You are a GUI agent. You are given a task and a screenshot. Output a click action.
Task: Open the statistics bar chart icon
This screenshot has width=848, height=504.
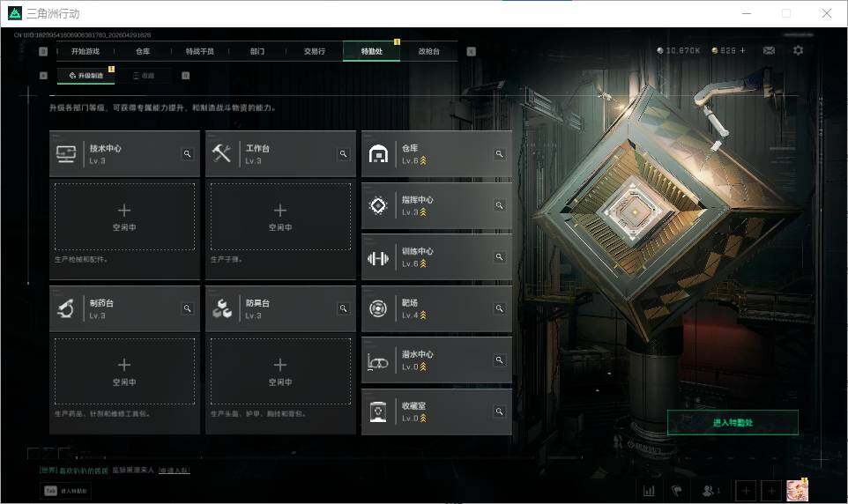pyautogui.click(x=649, y=491)
